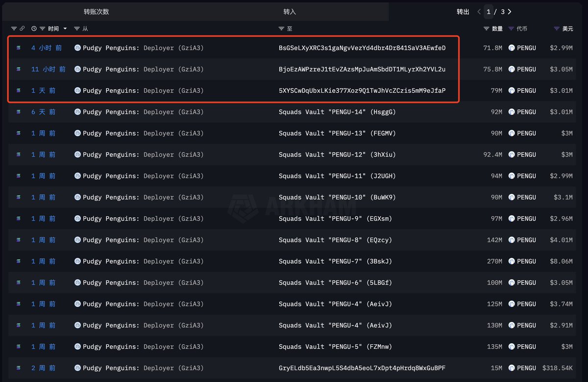Click Pudgy Penguins avatar in 2 周 前 row
The height and width of the screenshot is (382, 588).
point(77,368)
